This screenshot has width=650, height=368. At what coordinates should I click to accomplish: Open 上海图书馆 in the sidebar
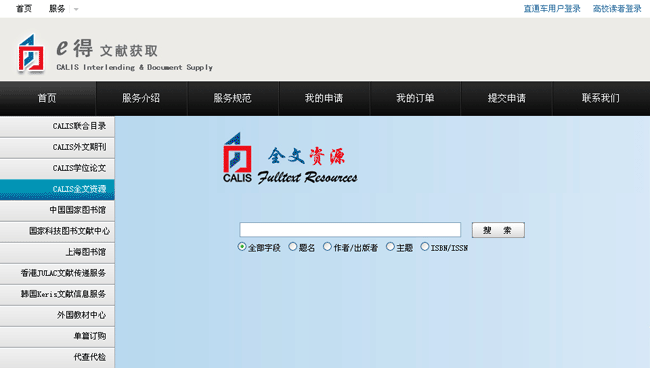click(57, 252)
